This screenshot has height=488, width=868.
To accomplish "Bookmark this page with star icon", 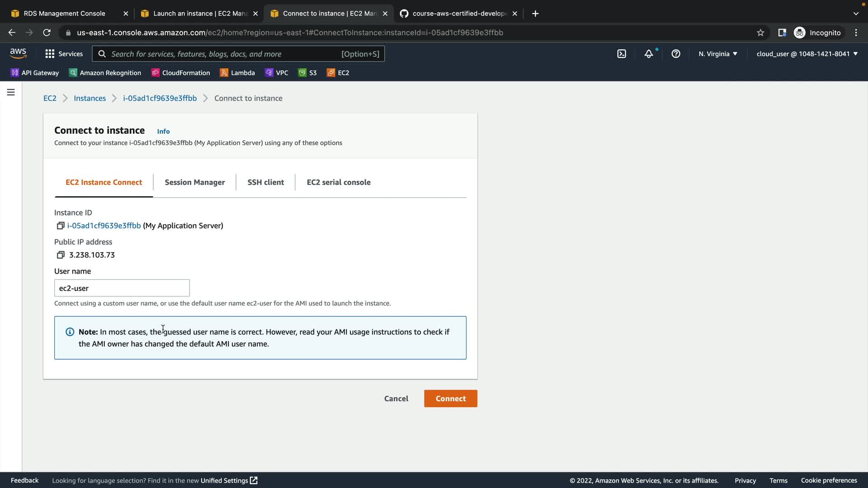I will tap(760, 33).
